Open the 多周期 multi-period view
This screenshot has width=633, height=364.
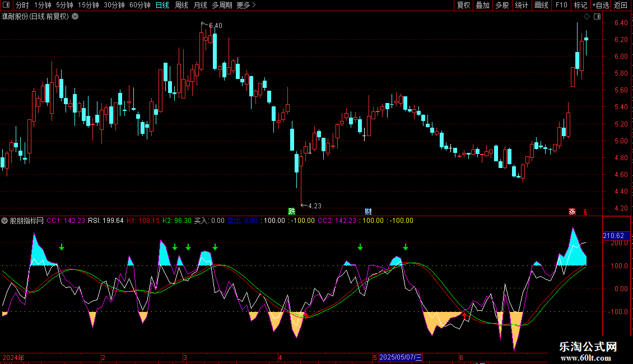click(x=222, y=5)
